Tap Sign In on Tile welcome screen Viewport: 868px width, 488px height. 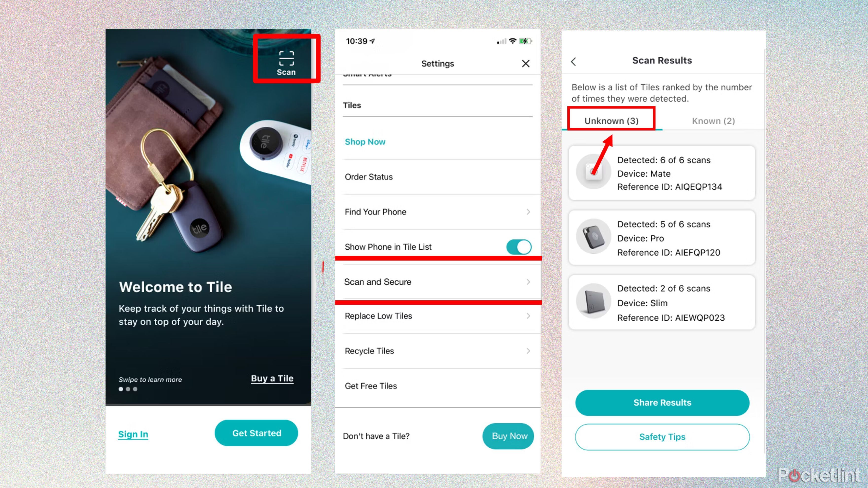click(133, 434)
